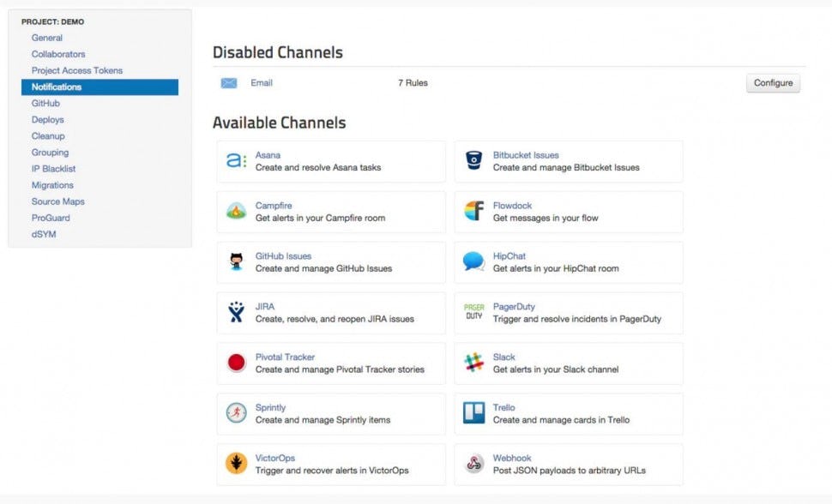Image resolution: width=832 pixels, height=504 pixels.
Task: Click the PagerDuty logo icon
Action: [x=473, y=312]
